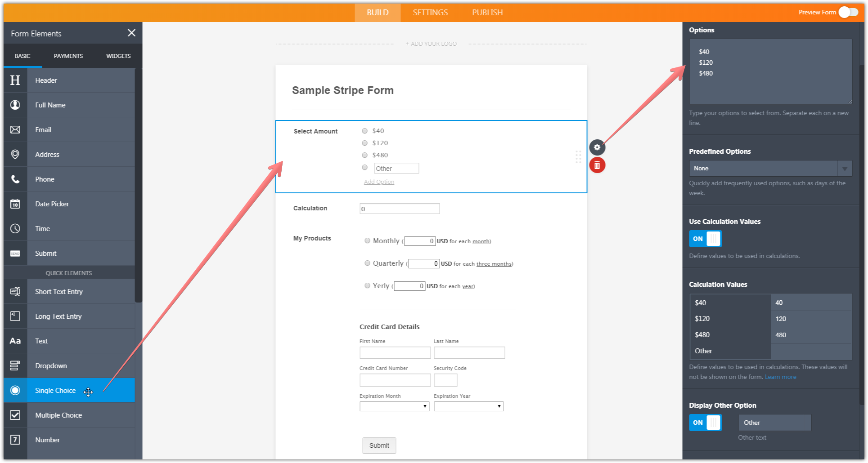Select the Header element icon

(15, 80)
